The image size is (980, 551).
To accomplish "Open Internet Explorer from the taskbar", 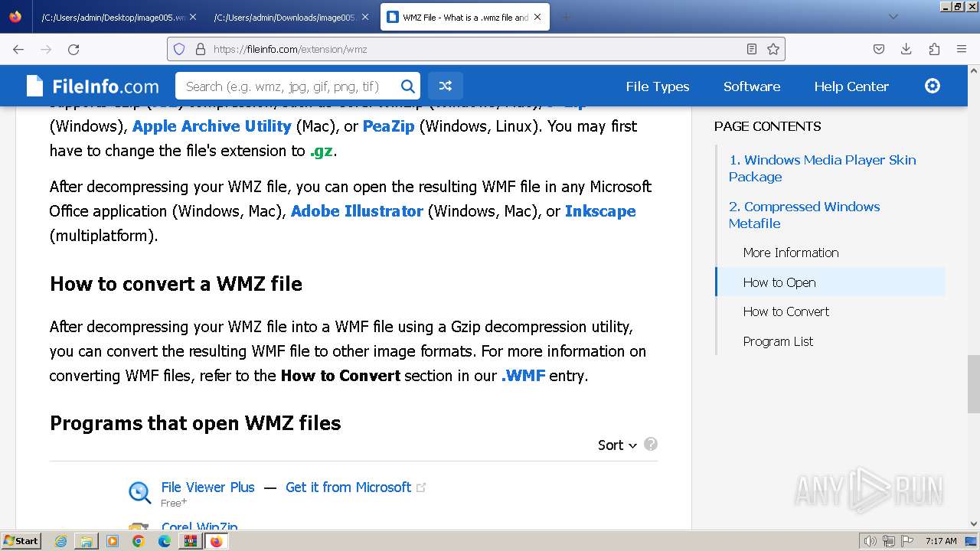I will [x=60, y=541].
